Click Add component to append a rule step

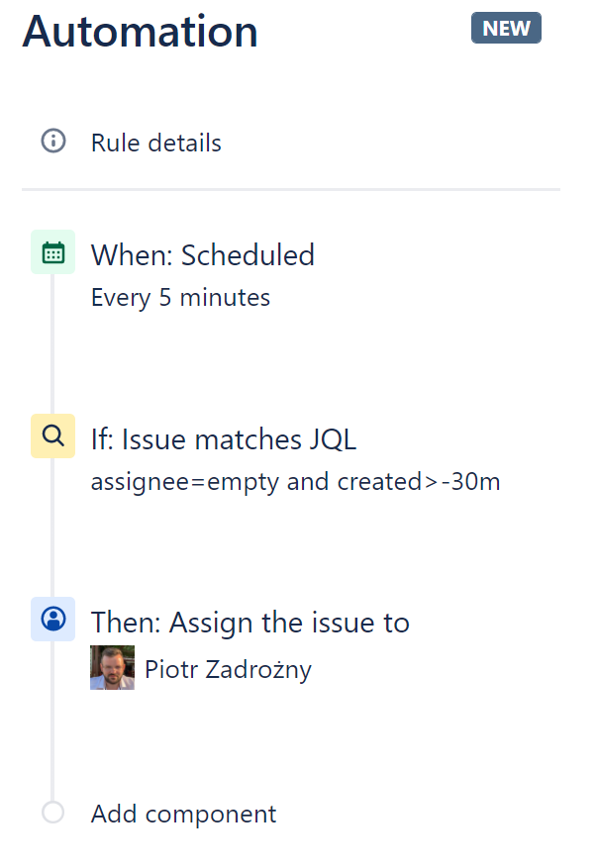[x=183, y=813]
